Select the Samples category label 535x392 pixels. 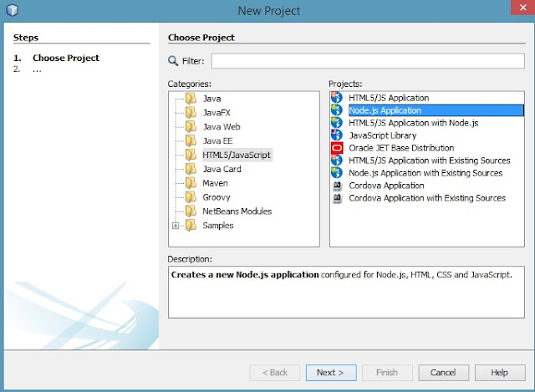click(218, 226)
